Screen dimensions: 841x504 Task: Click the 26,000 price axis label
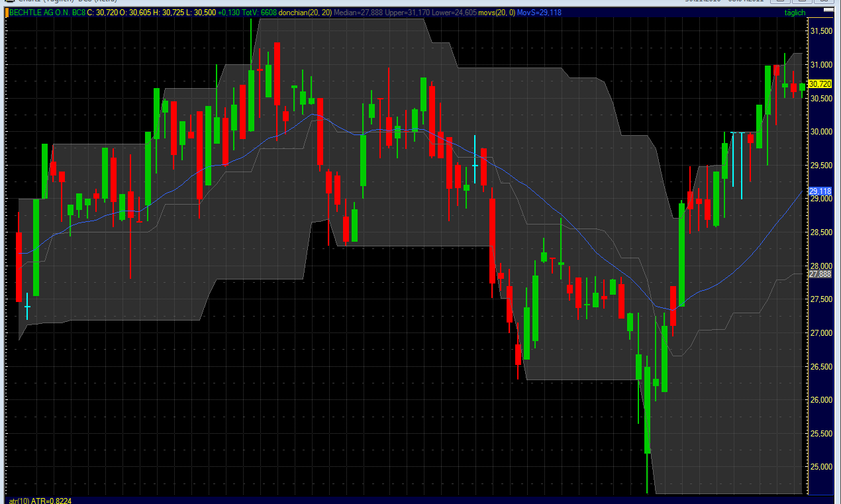[820, 400]
